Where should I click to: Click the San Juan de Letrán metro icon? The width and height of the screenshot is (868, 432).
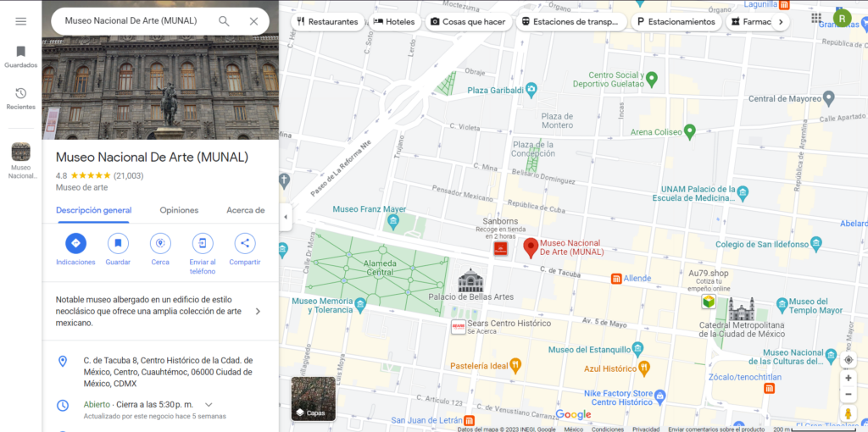pyautogui.click(x=469, y=420)
